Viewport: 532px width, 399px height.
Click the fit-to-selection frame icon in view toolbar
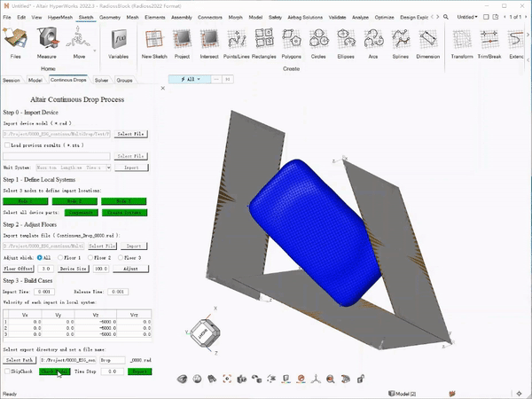pyautogui.click(x=227, y=379)
